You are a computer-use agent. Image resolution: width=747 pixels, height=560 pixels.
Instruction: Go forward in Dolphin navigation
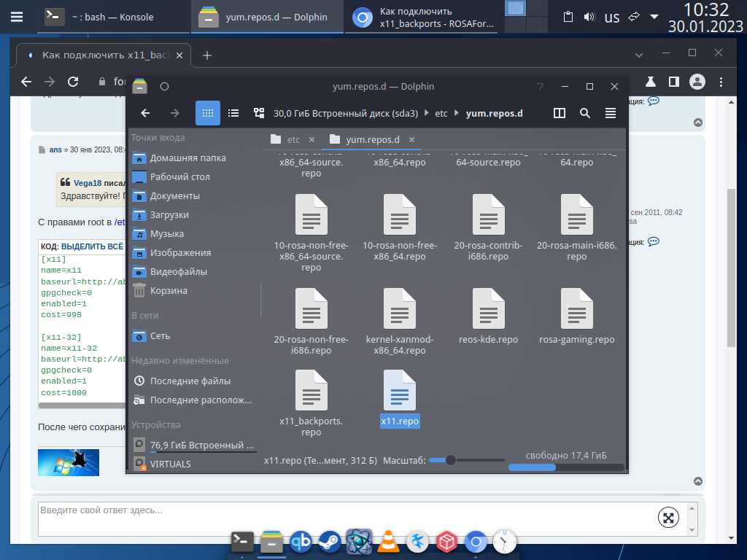point(175,113)
